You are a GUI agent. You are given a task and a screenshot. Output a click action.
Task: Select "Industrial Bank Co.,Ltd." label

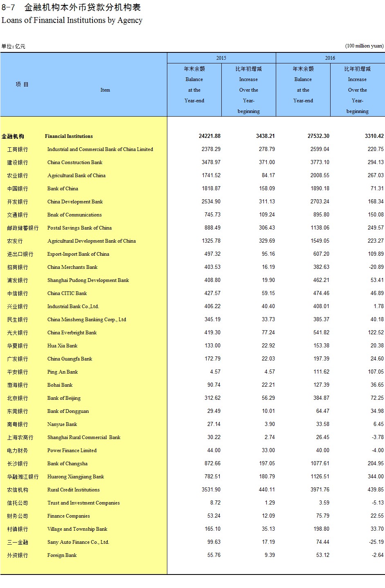click(73, 306)
